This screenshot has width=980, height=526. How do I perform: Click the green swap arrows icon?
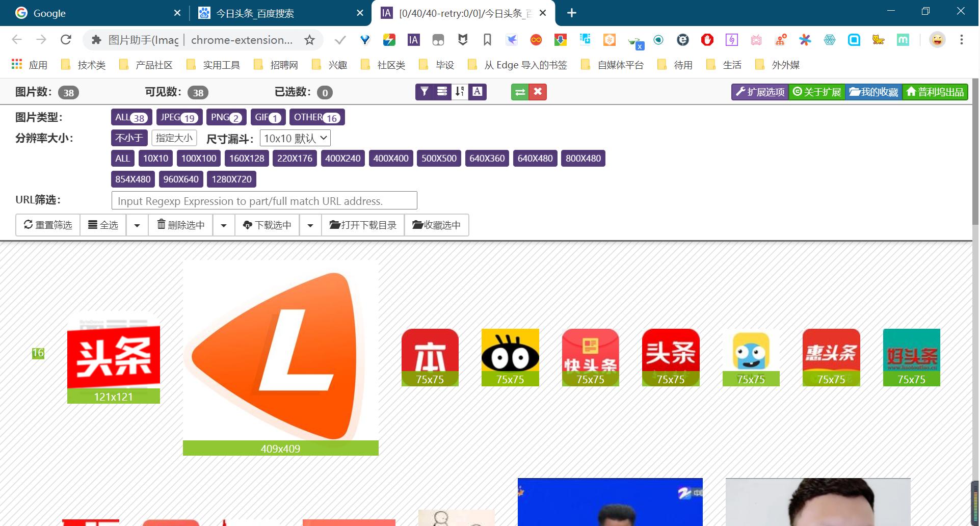tap(520, 92)
